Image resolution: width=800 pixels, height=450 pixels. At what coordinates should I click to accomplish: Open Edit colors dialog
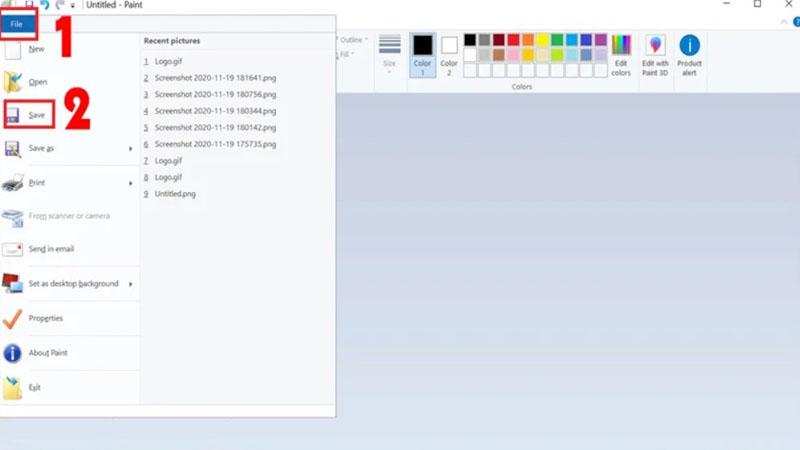tap(621, 55)
